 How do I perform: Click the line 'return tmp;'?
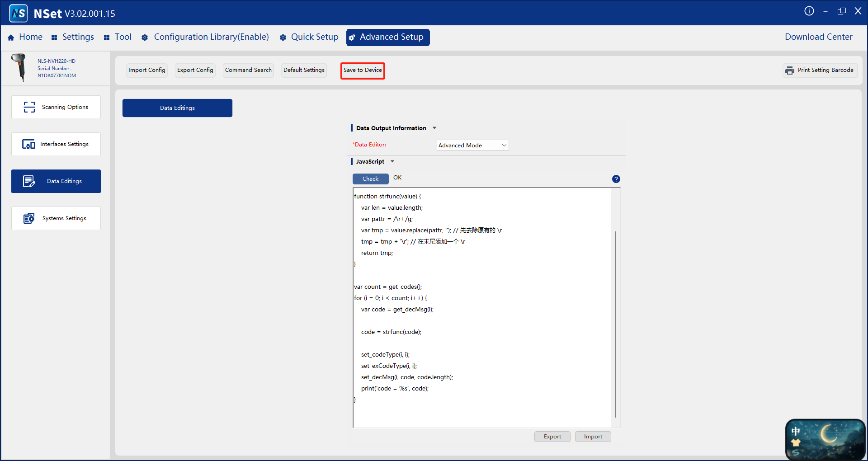[377, 253]
